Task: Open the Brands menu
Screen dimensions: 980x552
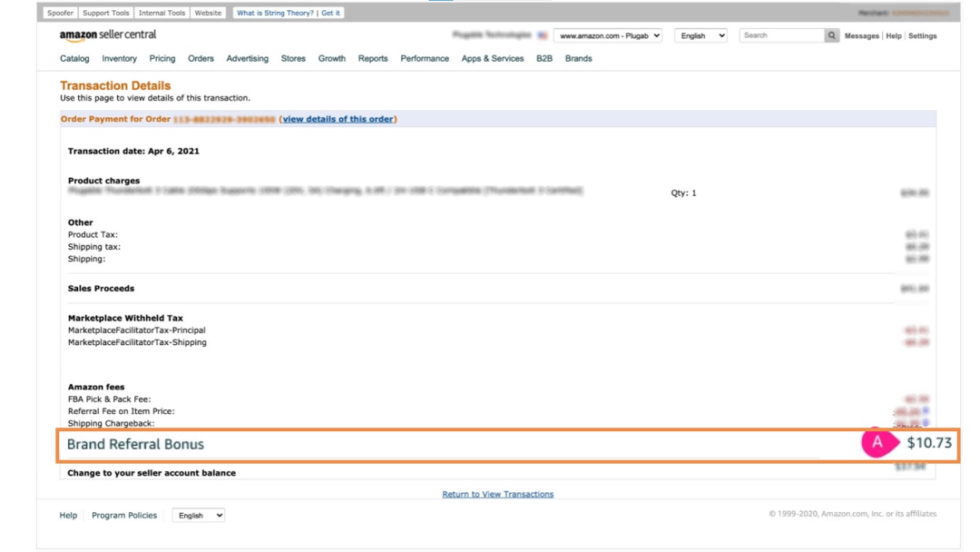Action: coord(578,58)
